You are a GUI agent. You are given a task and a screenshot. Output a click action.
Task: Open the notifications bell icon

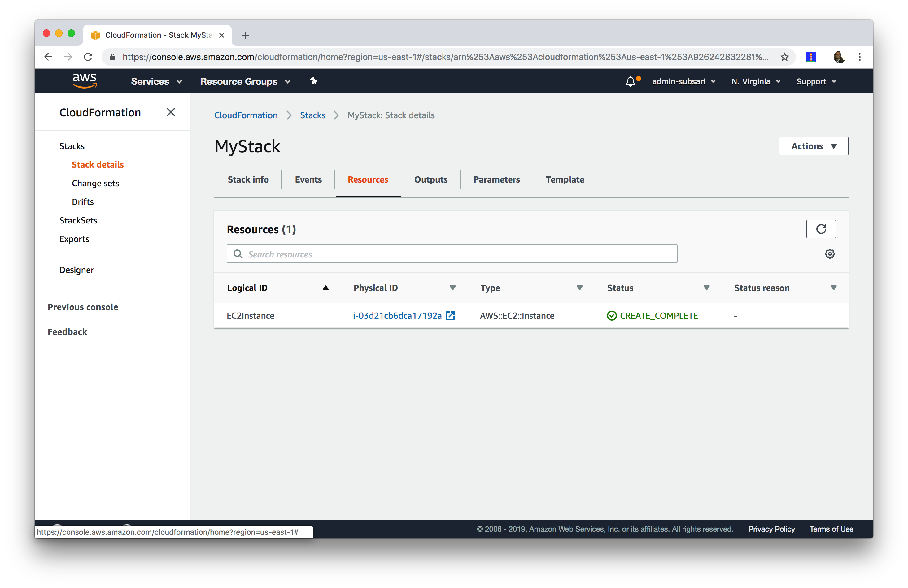(630, 82)
